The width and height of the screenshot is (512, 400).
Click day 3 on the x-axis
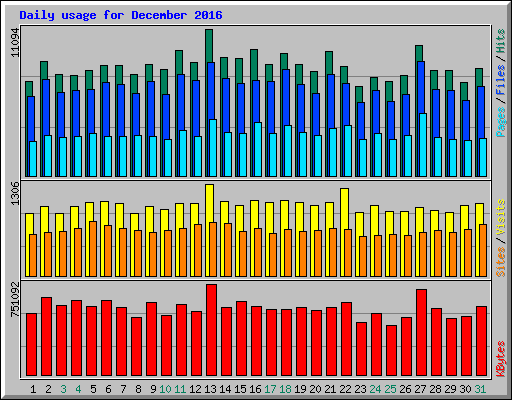[x=63, y=389]
